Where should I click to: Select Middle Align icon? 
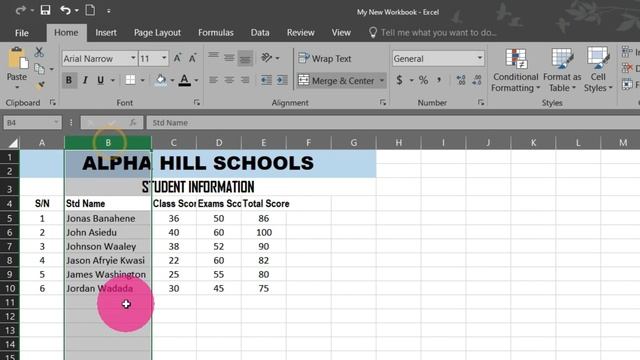point(229,58)
